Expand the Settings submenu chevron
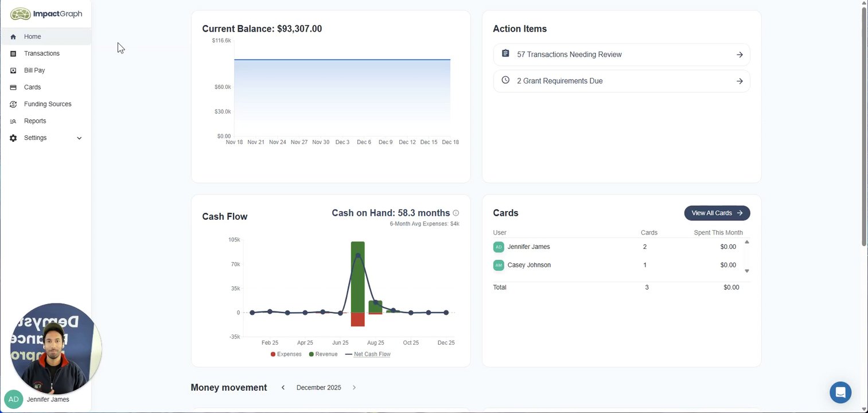This screenshot has width=868, height=413. pos(79,138)
